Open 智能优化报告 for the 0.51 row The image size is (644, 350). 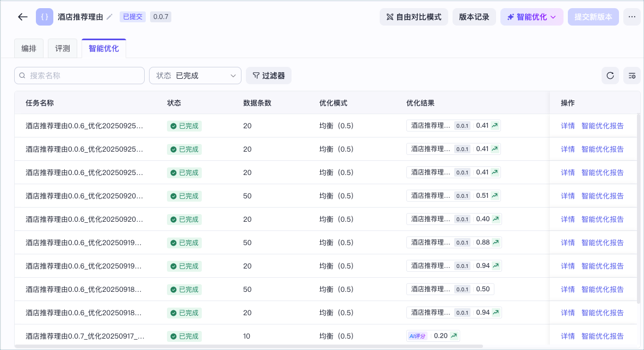603,196
